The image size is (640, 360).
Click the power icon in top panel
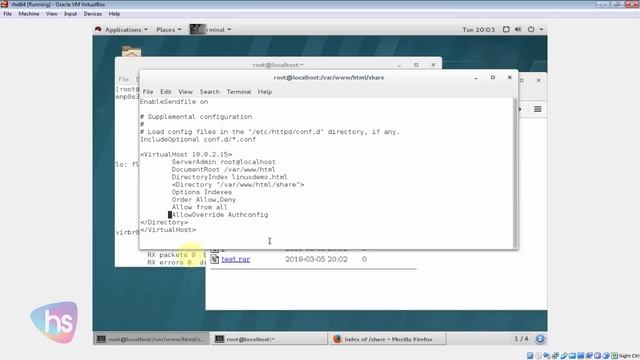531,29
